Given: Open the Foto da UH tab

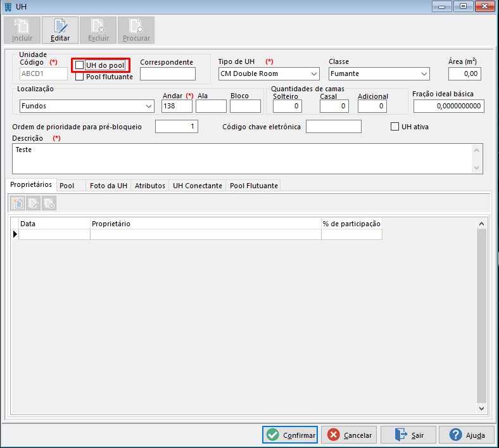Looking at the screenshot, I should click(x=108, y=186).
